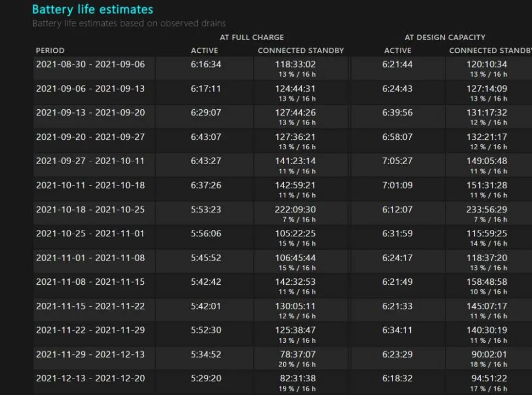
Task: Click the 158:48:58 design standby value
Action: (x=487, y=281)
